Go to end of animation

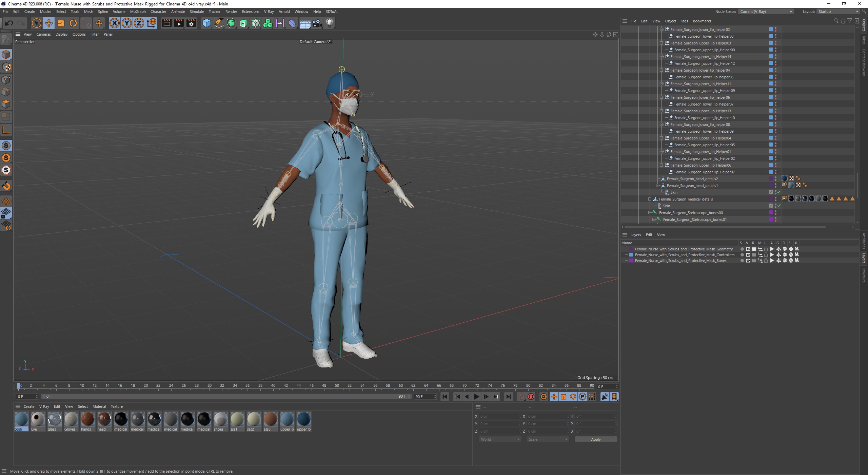[x=508, y=397]
